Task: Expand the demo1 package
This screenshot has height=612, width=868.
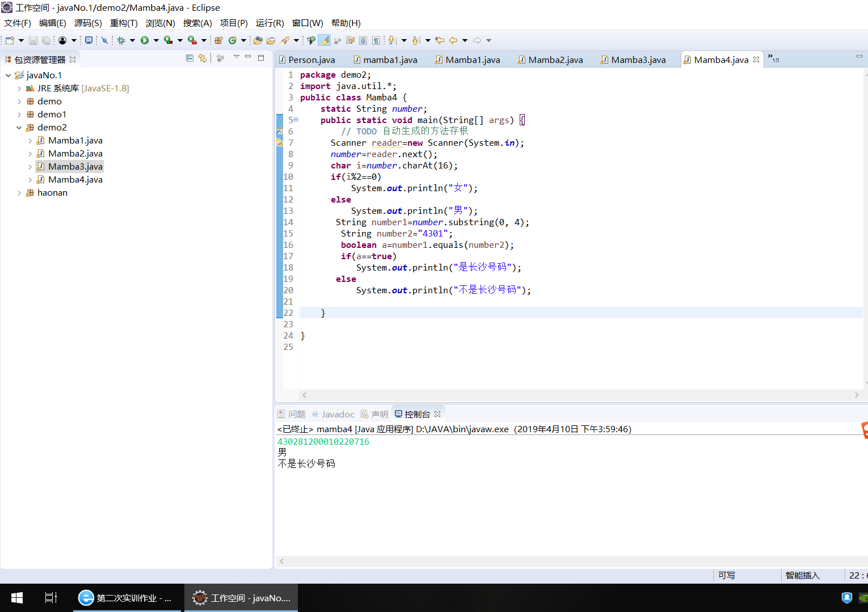Action: tap(19, 115)
